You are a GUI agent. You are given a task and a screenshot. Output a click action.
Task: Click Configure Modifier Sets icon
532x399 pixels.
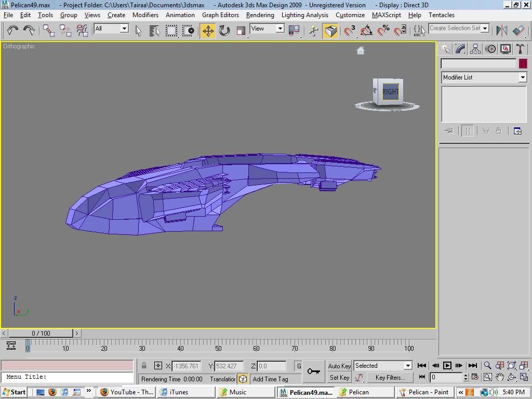[x=518, y=131]
